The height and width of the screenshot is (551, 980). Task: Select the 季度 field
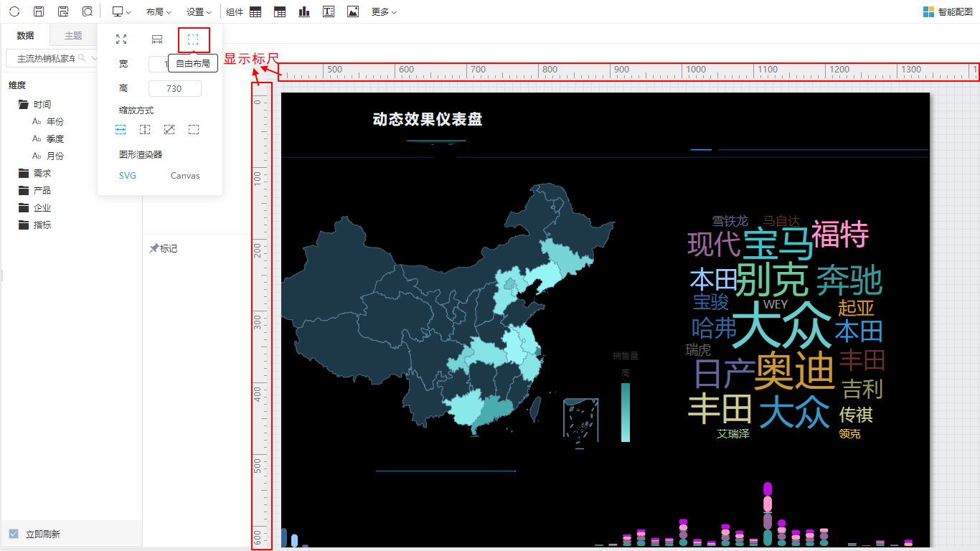coord(55,138)
